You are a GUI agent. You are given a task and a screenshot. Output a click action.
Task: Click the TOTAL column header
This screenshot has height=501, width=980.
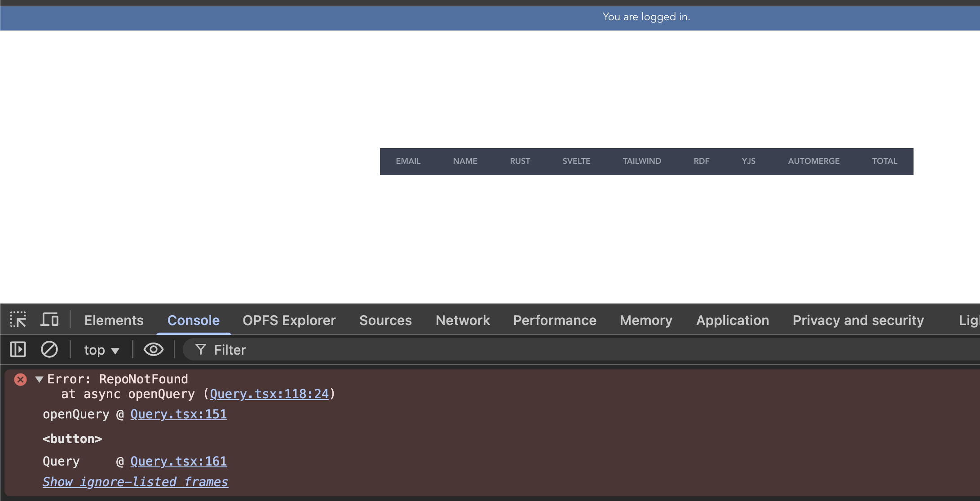point(884,161)
